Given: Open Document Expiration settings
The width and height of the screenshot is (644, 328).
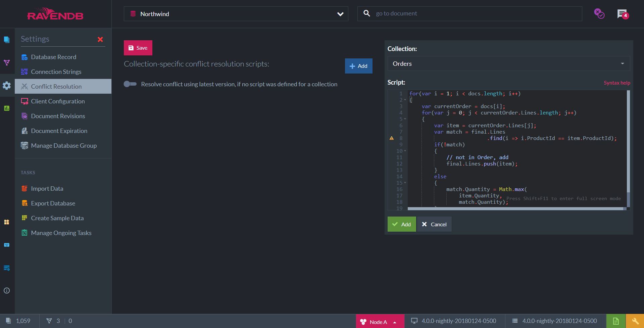Looking at the screenshot, I should 63,131.
